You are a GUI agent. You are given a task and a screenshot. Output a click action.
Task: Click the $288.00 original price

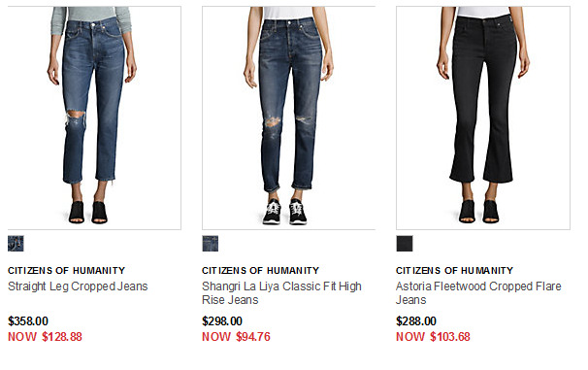416,321
